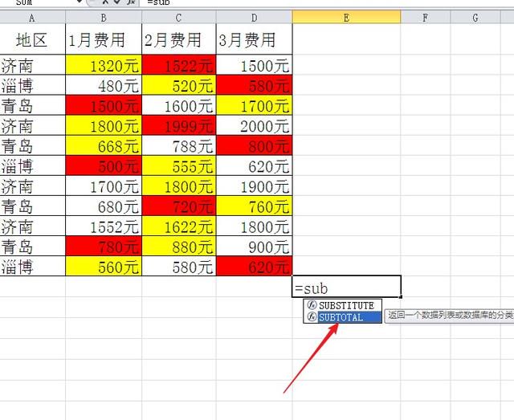Click 青岛 in the 1600元 row
This screenshot has width=514, height=420.
32,105
